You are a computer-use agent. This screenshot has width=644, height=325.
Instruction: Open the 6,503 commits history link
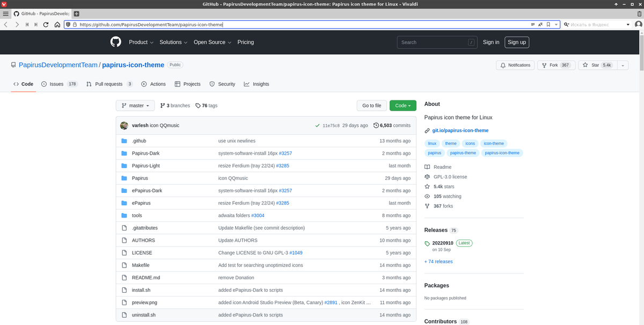tap(392, 125)
